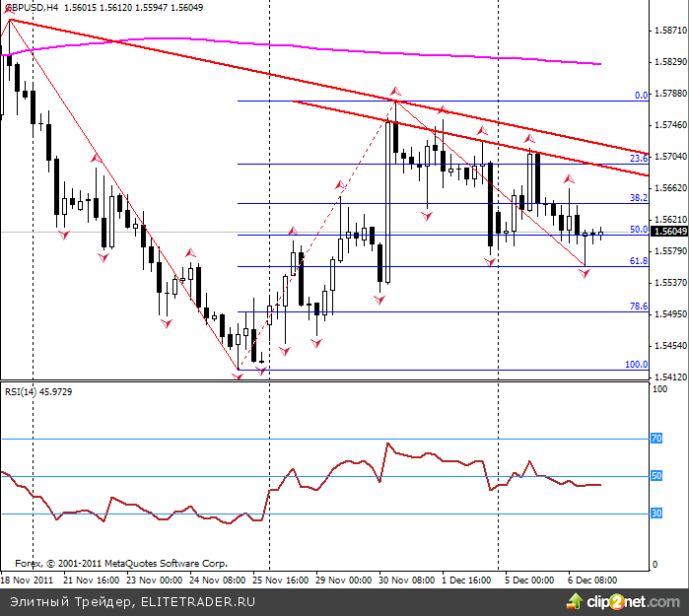Image resolution: width=689 pixels, height=616 pixels.
Task: Click the blue 50 RSI level marker
Action: click(x=656, y=476)
